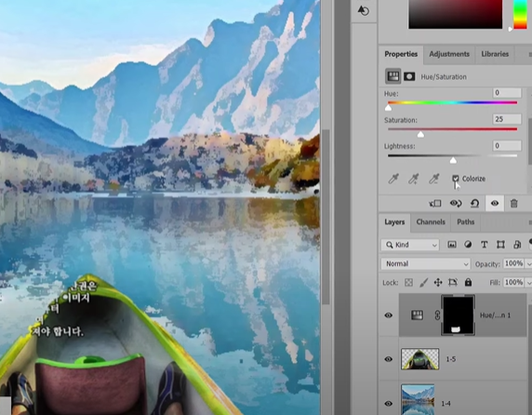Click the canvas vertical scrollbar
Image resolution: width=532 pixels, height=415 pixels.
(326, 217)
